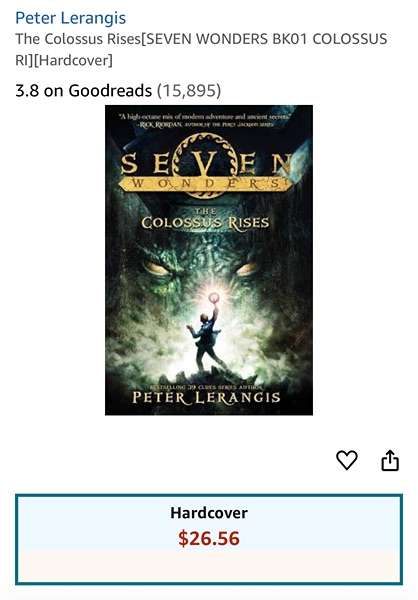Click the $26.56 price
The image size is (418, 600).
point(209,538)
